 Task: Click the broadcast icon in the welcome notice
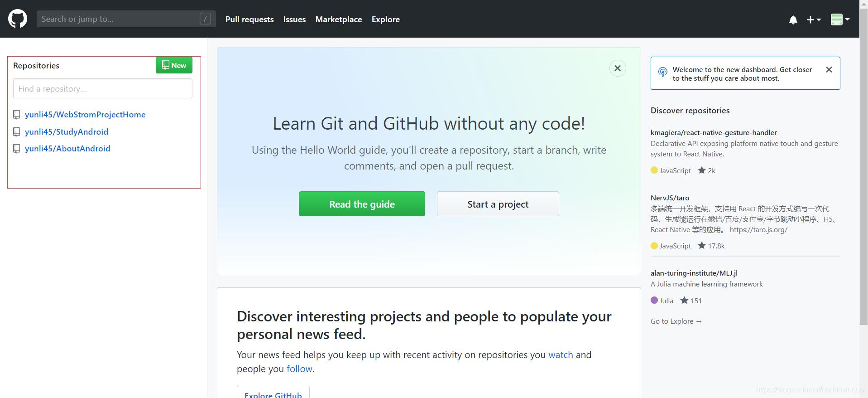(x=663, y=72)
